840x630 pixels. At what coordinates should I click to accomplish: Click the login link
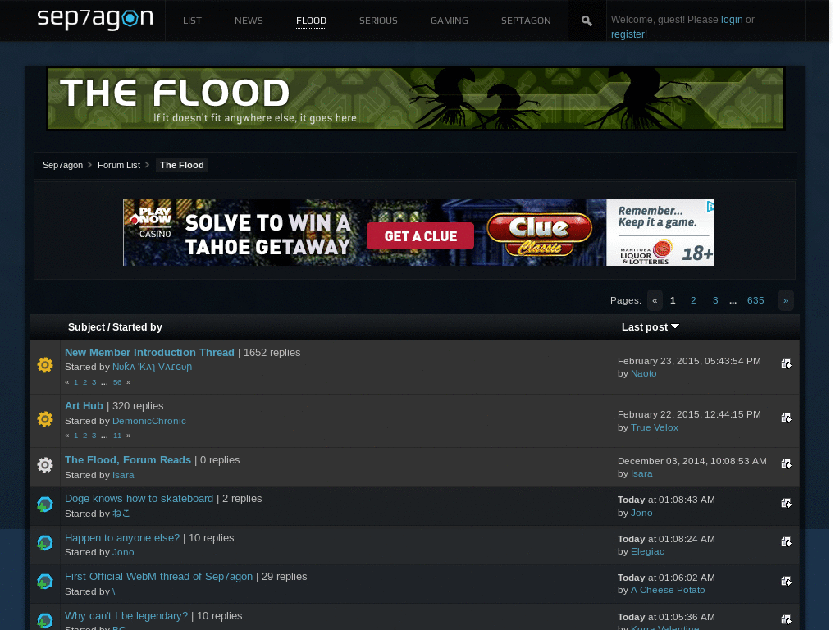point(732,19)
